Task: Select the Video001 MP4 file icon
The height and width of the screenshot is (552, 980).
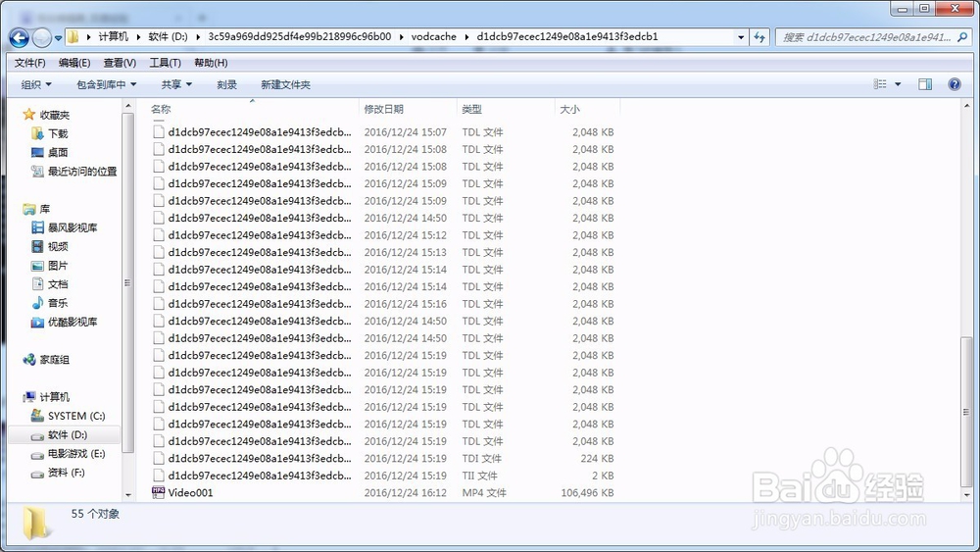Action: pyautogui.click(x=158, y=492)
